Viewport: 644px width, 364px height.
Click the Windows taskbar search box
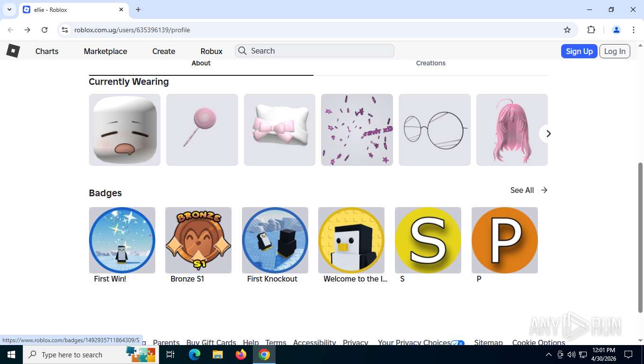click(x=90, y=355)
